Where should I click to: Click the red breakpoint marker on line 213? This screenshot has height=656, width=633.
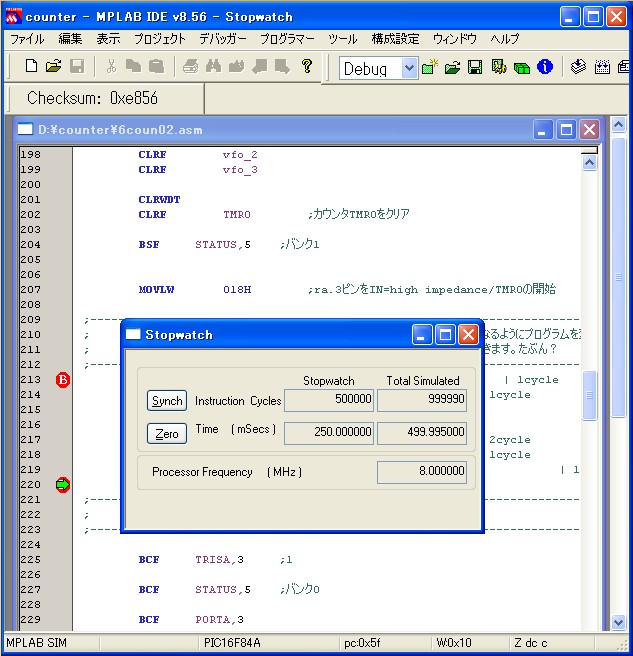63,380
